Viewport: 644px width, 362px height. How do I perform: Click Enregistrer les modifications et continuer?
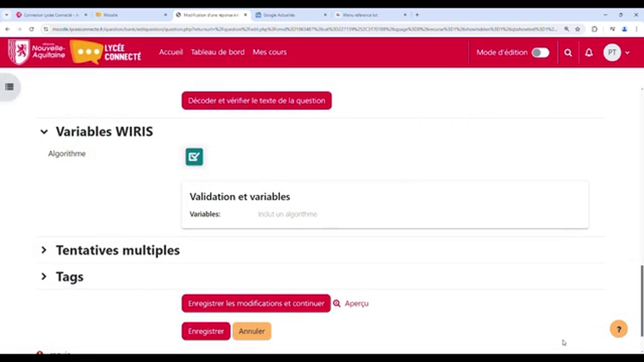click(256, 303)
